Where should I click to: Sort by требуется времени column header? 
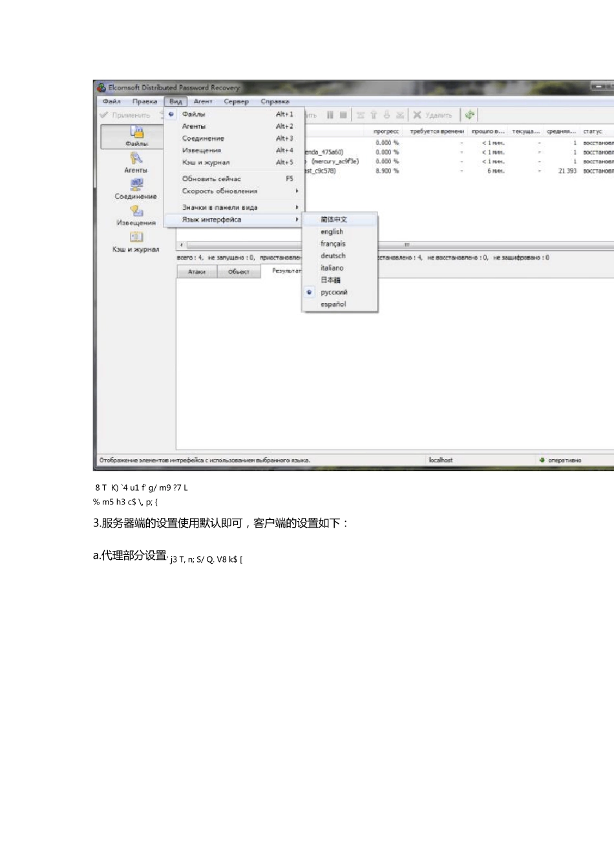pos(437,131)
